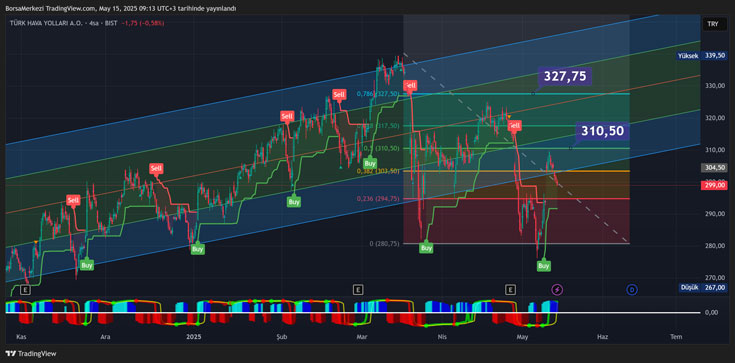Click the Tem label on time axis
Image resolution: width=735 pixels, height=363 pixels.
[675, 337]
